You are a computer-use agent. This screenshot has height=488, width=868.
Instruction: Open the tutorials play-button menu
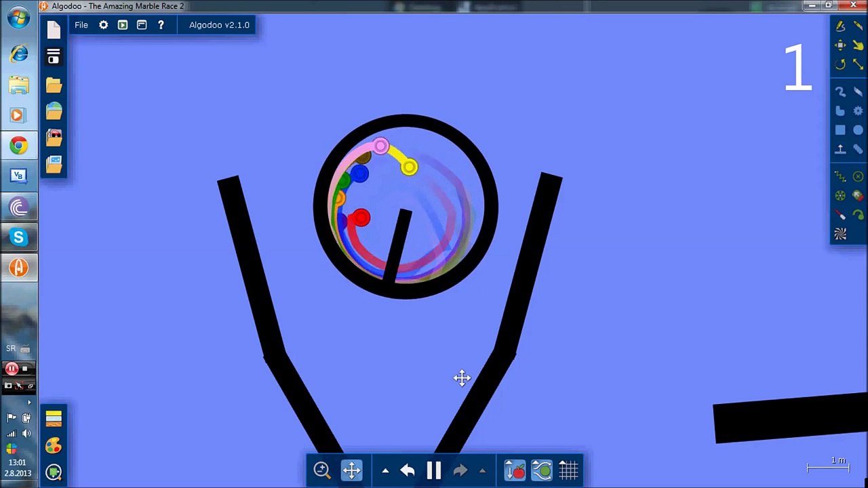point(122,25)
